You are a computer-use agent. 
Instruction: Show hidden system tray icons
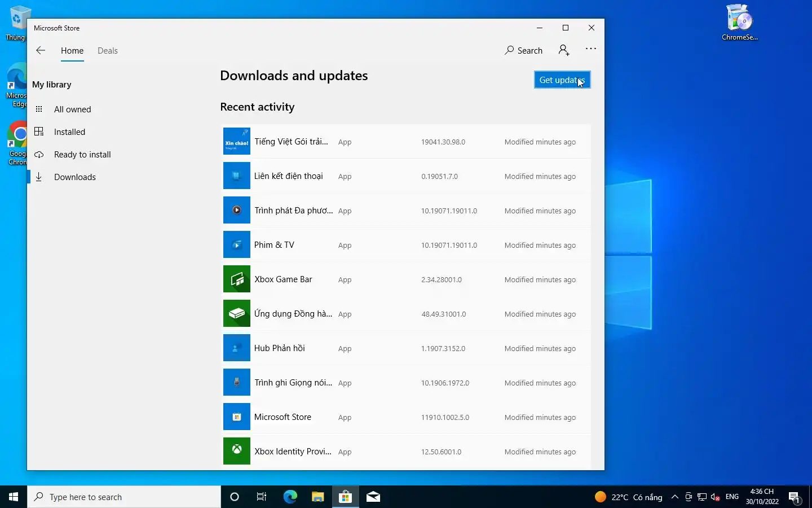click(674, 497)
